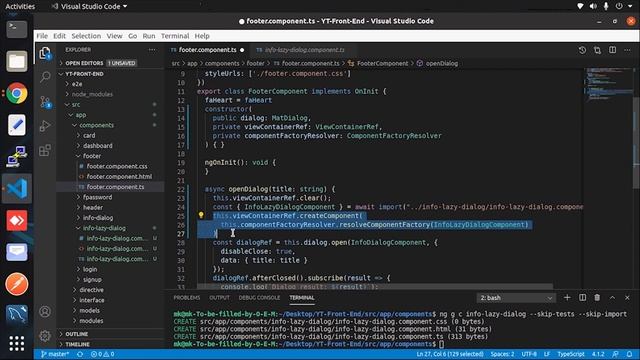Collapse the src folder
640x360 pixels.
click(110, 104)
